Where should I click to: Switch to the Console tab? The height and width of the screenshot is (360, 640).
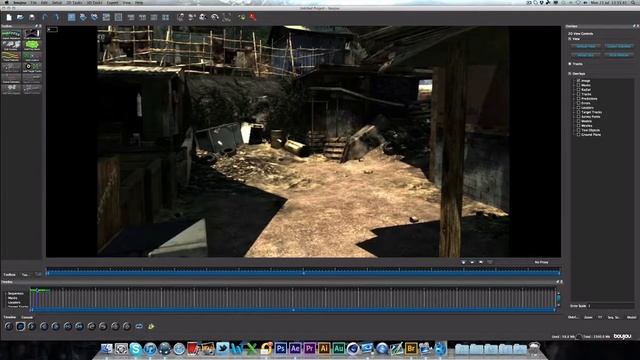tap(27, 318)
